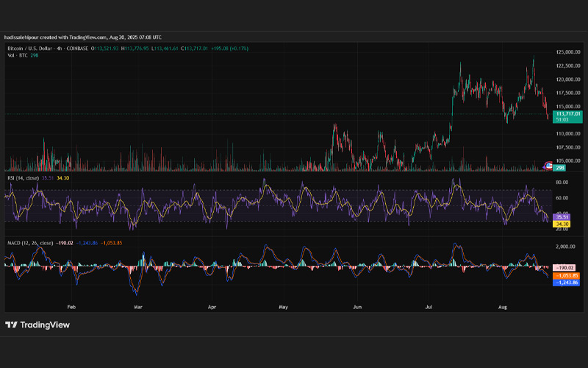
Task: Click the close price value C113,717.01
Action: (x=194, y=49)
